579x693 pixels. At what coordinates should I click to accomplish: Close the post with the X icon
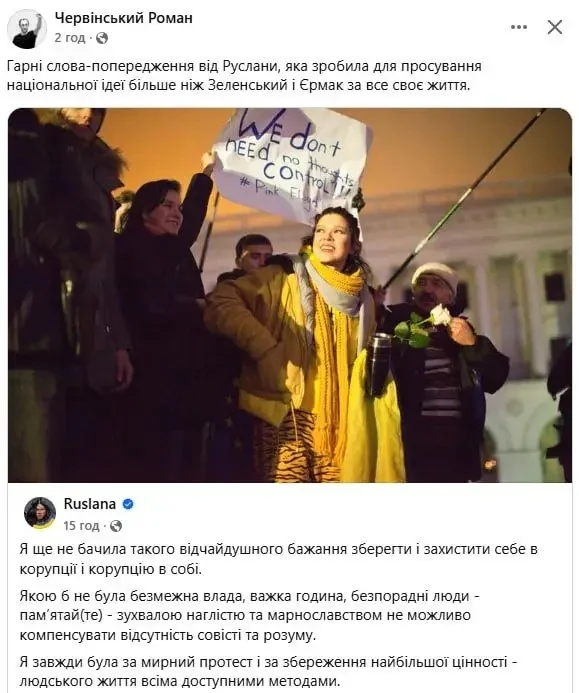tap(555, 27)
